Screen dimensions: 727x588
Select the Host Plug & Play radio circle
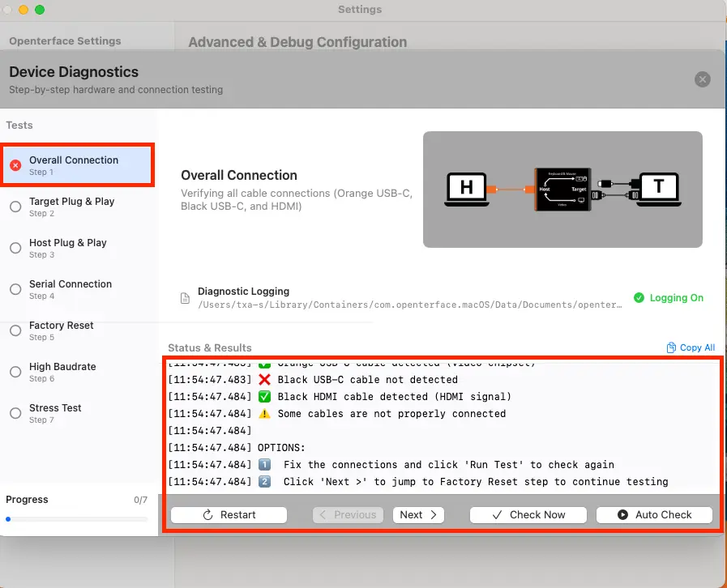click(x=15, y=248)
